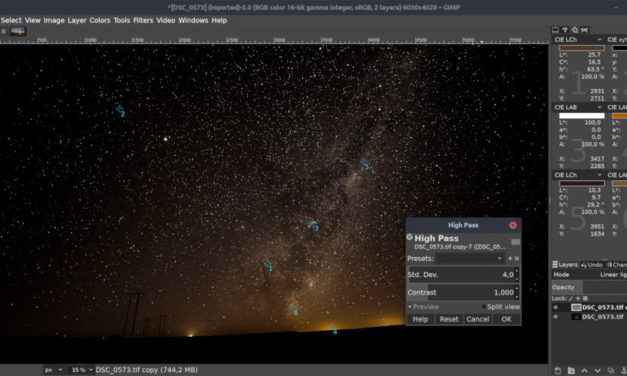Click the white color swatch of sample point 3
The width and height of the screenshot is (627, 376).
pyautogui.click(x=582, y=116)
